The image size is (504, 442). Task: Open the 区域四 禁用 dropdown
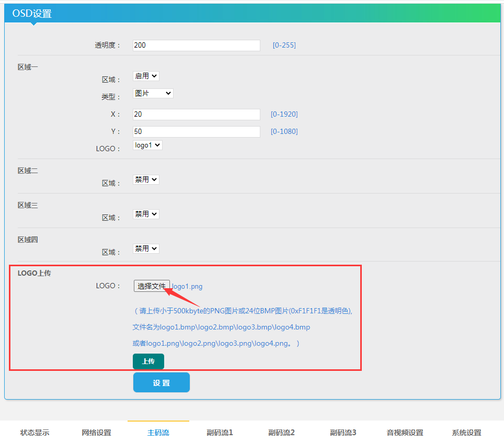pos(146,248)
